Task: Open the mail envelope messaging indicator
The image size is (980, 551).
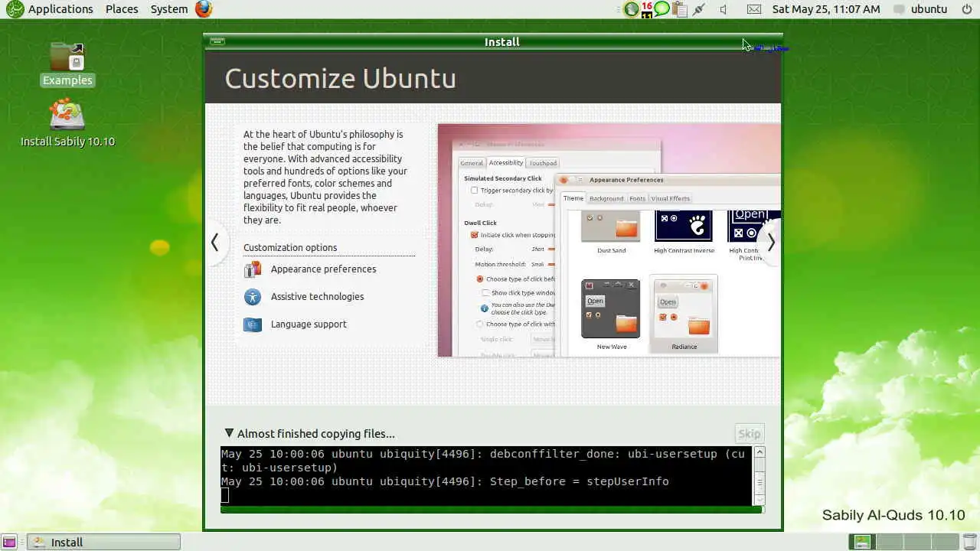Action: 754,9
